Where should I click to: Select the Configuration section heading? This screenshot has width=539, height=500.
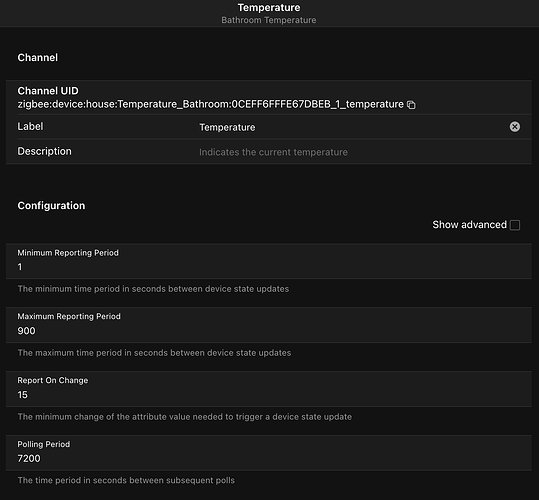click(x=51, y=205)
